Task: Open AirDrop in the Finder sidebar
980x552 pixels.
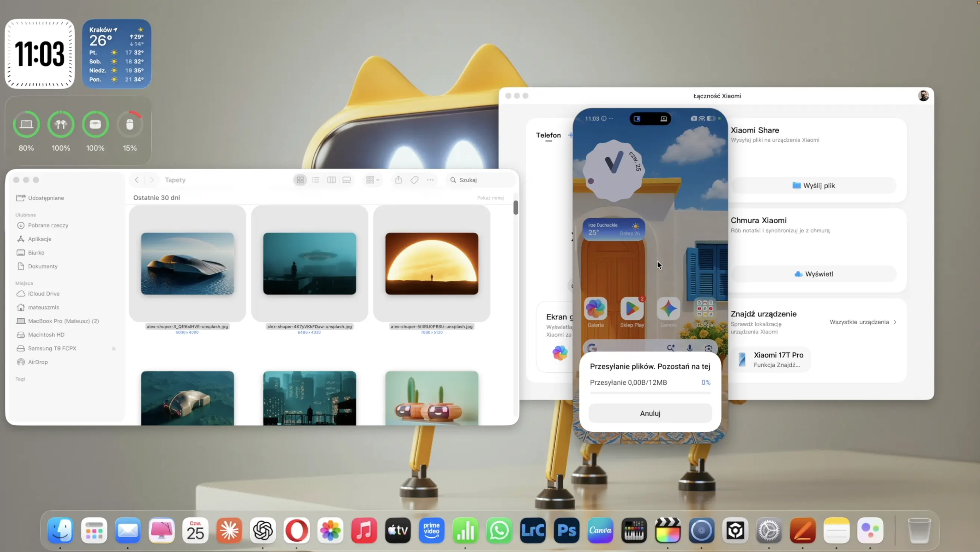Action: coord(38,362)
